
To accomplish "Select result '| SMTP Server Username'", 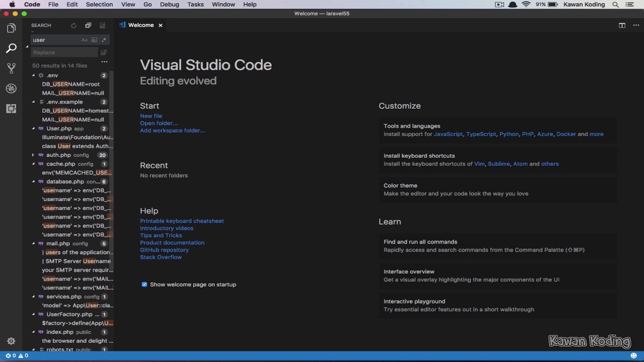I will pyautogui.click(x=76, y=261).
